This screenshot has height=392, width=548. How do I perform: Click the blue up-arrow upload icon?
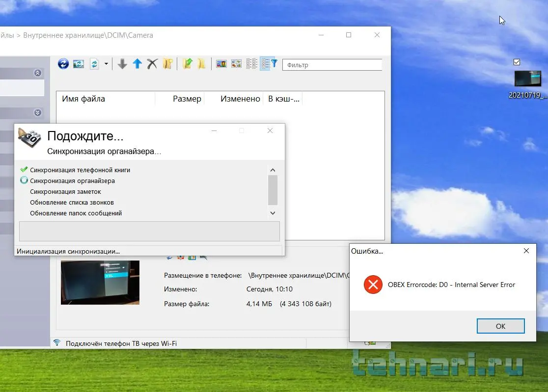[x=137, y=64]
